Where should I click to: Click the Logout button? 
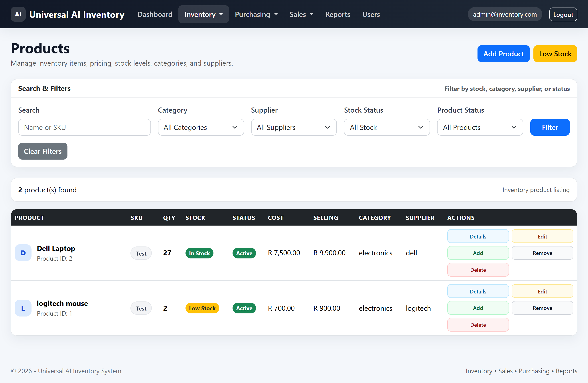[x=563, y=15]
